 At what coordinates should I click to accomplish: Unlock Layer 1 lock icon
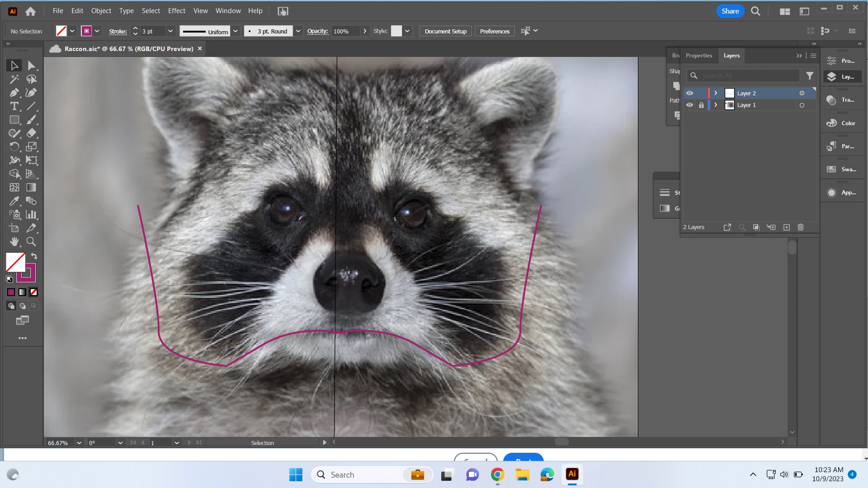[x=701, y=105]
